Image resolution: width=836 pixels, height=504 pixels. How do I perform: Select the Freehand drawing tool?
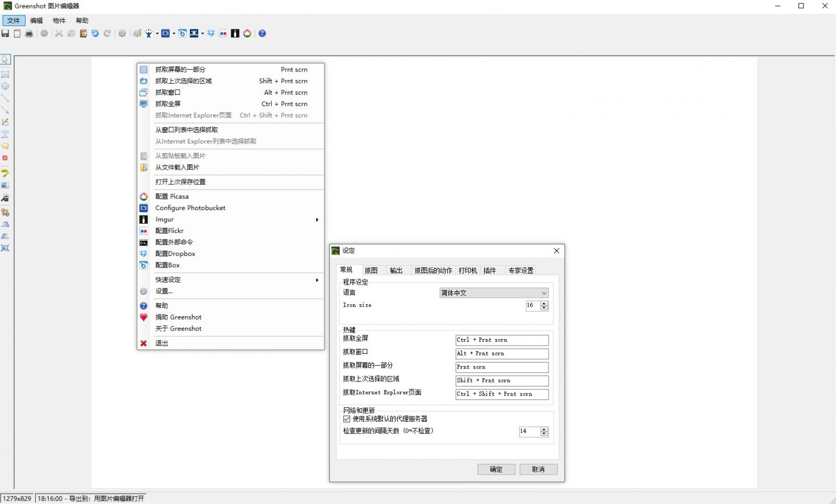[x=5, y=122]
